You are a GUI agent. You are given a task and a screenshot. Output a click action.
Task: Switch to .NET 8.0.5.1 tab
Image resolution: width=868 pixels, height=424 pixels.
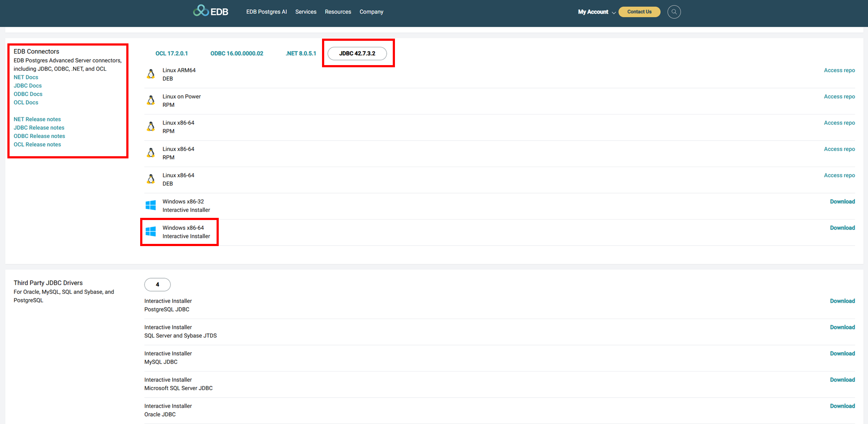pos(301,53)
